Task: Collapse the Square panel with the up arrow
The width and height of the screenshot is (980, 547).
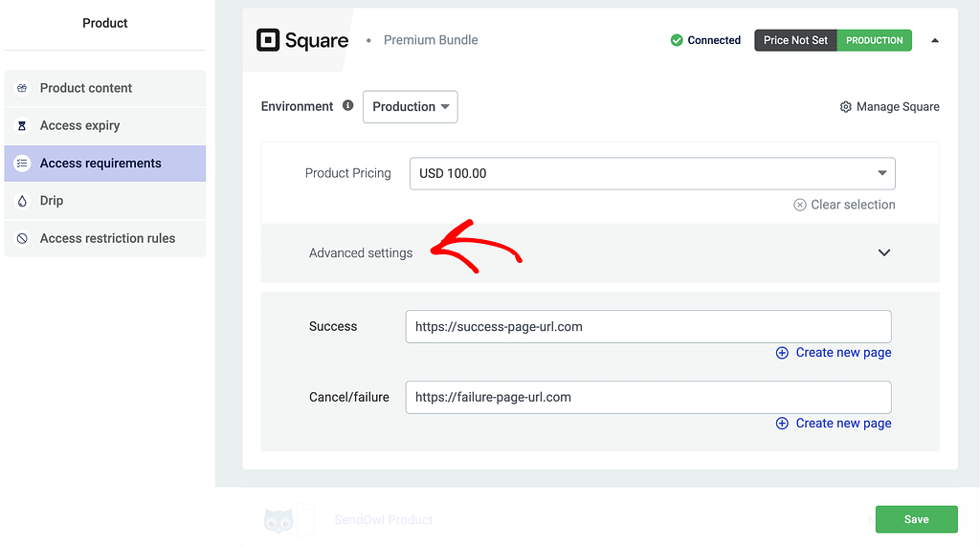Action: tap(935, 40)
